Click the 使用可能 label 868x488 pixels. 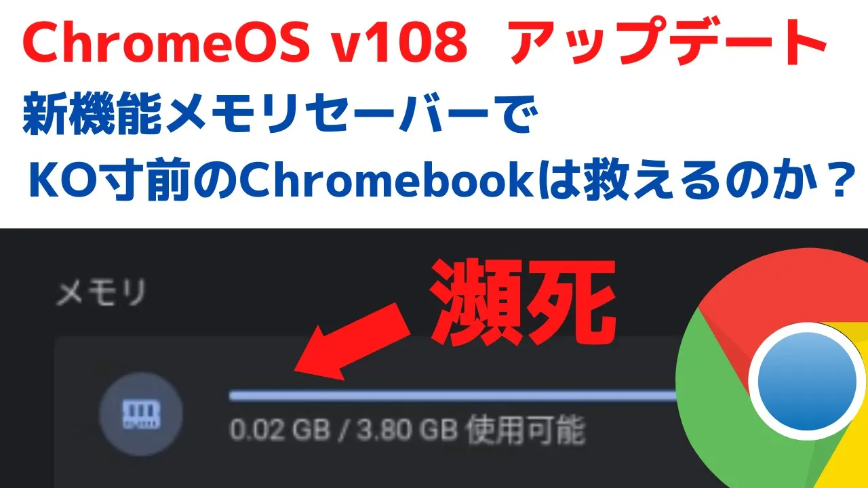524,429
